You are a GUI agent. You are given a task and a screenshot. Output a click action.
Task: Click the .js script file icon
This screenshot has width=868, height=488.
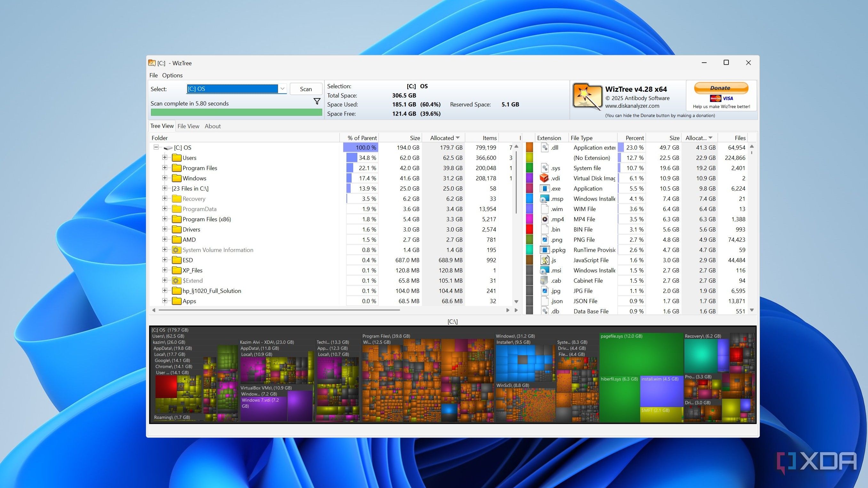click(545, 260)
